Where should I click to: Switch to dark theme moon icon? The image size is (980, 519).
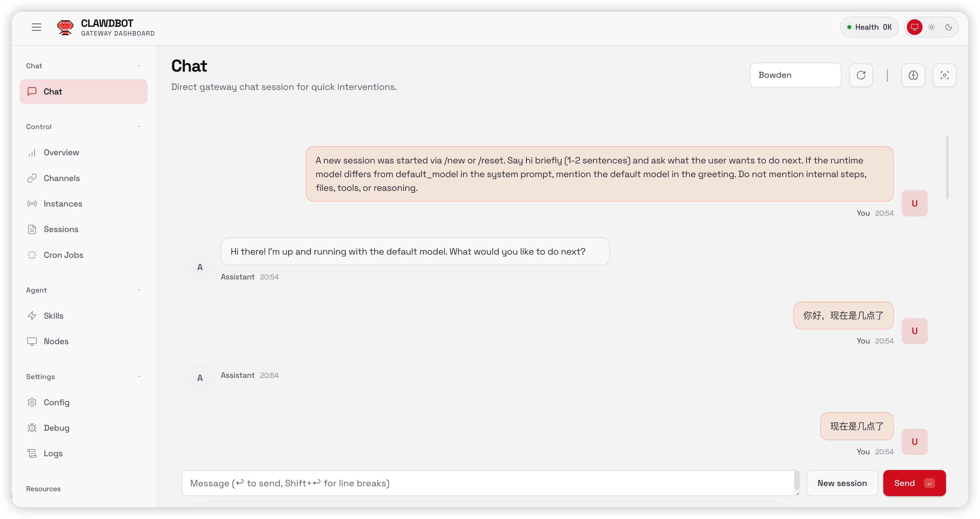click(x=948, y=27)
